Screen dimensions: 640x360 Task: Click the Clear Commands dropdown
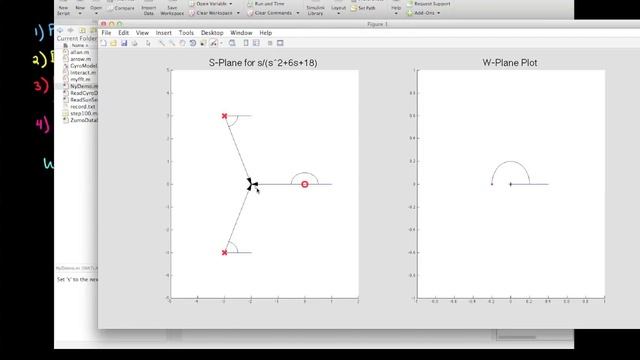[x=273, y=13]
